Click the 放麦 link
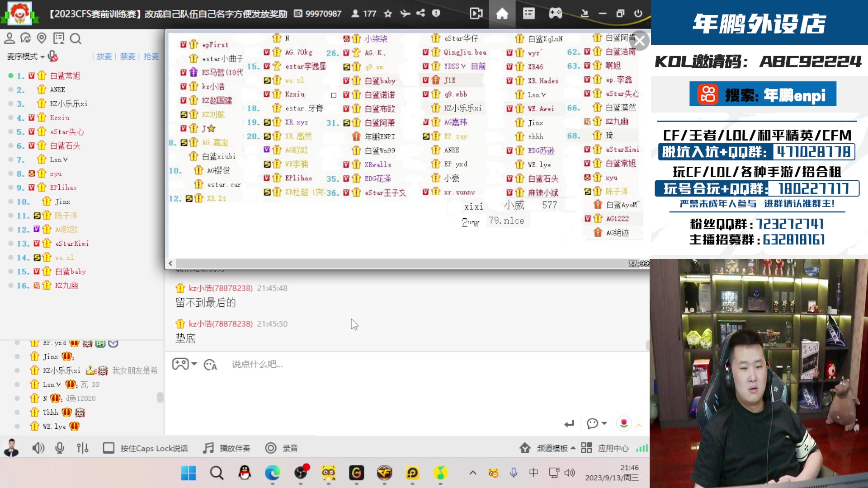Image resolution: width=868 pixels, height=488 pixels. click(104, 56)
